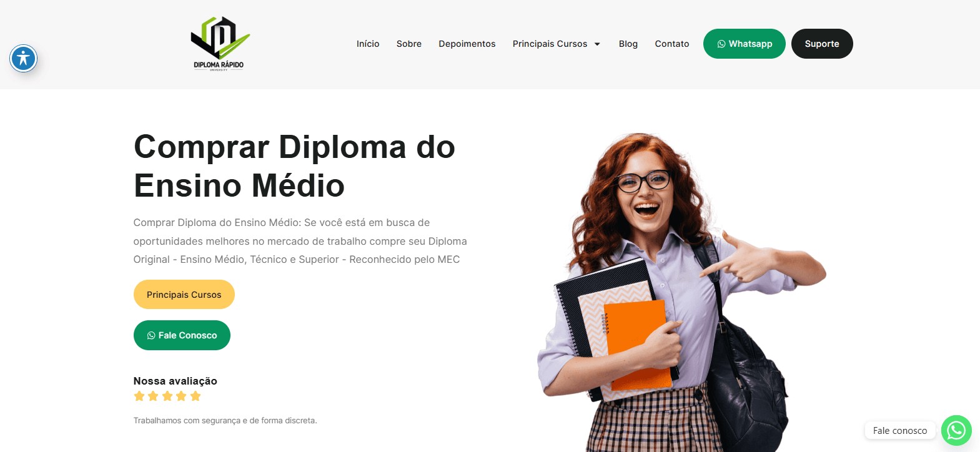This screenshot has width=980, height=452.
Task: Click the fifth rating star
Action: pyautogui.click(x=196, y=396)
